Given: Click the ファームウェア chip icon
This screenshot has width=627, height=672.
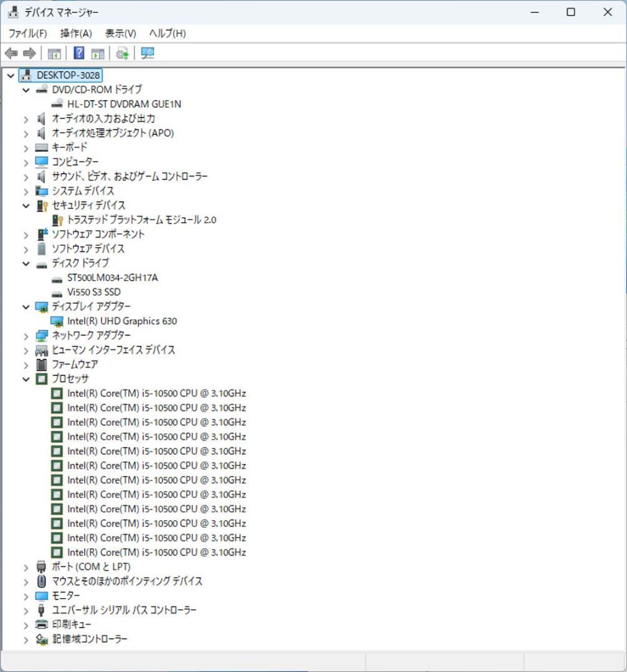Looking at the screenshot, I should (x=42, y=364).
